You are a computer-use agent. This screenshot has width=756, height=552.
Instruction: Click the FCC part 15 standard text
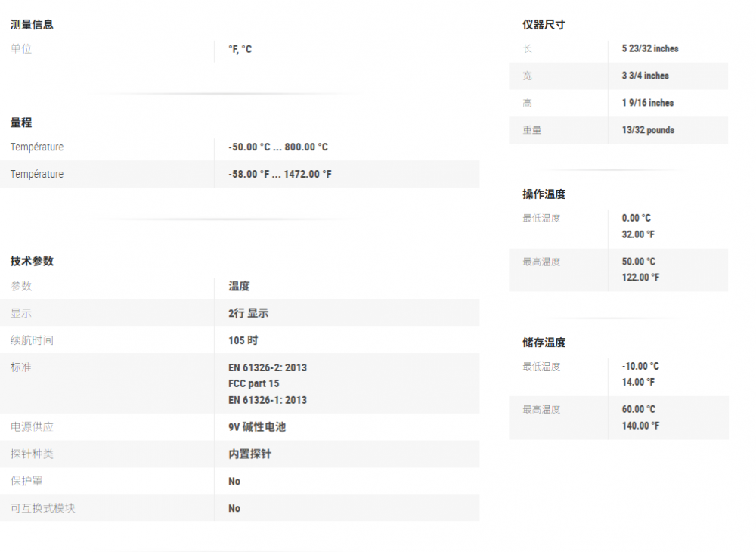point(253,384)
